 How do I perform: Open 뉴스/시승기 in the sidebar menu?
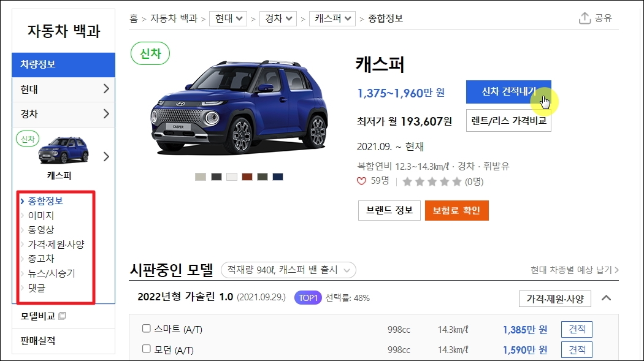[x=52, y=273]
